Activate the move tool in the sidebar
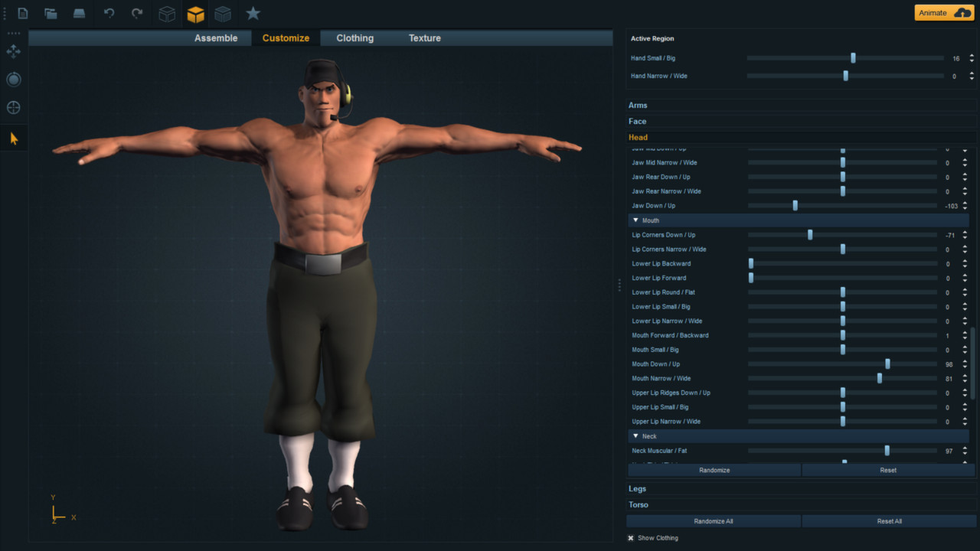The image size is (980, 551). coord(13,51)
